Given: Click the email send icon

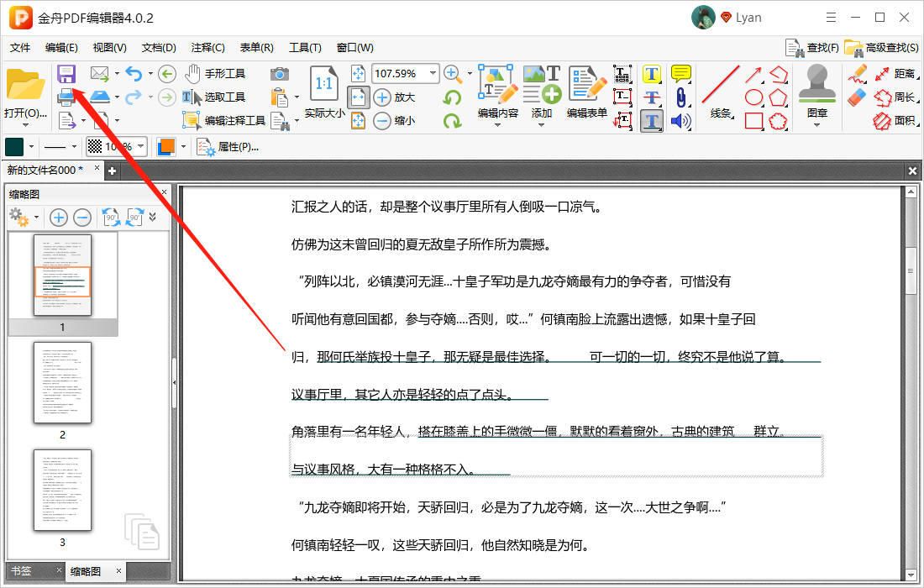Looking at the screenshot, I should pos(100,74).
